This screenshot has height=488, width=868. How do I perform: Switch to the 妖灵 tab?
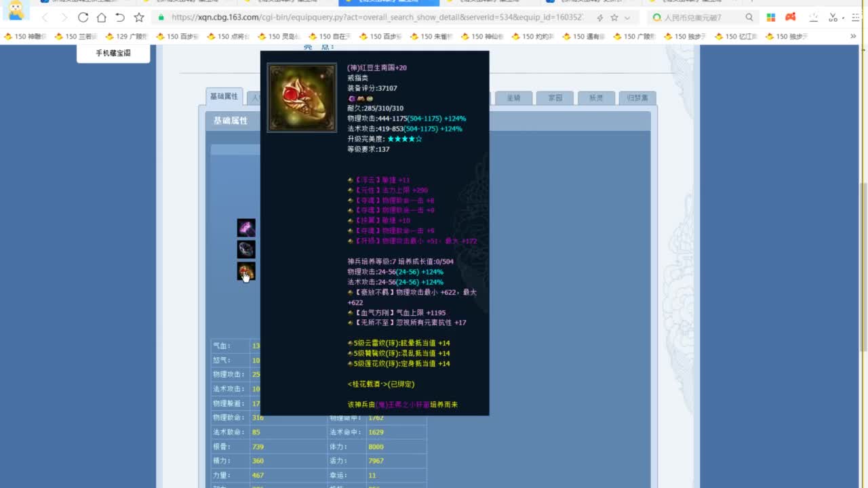click(x=596, y=98)
